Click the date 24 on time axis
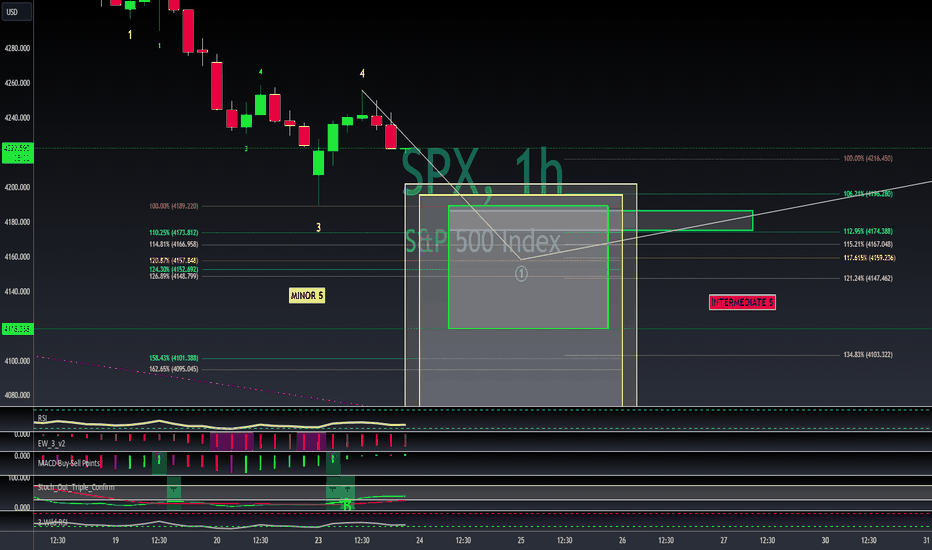 [420, 540]
